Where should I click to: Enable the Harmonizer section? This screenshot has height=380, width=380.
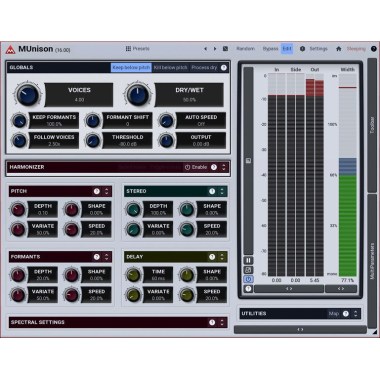196,167
